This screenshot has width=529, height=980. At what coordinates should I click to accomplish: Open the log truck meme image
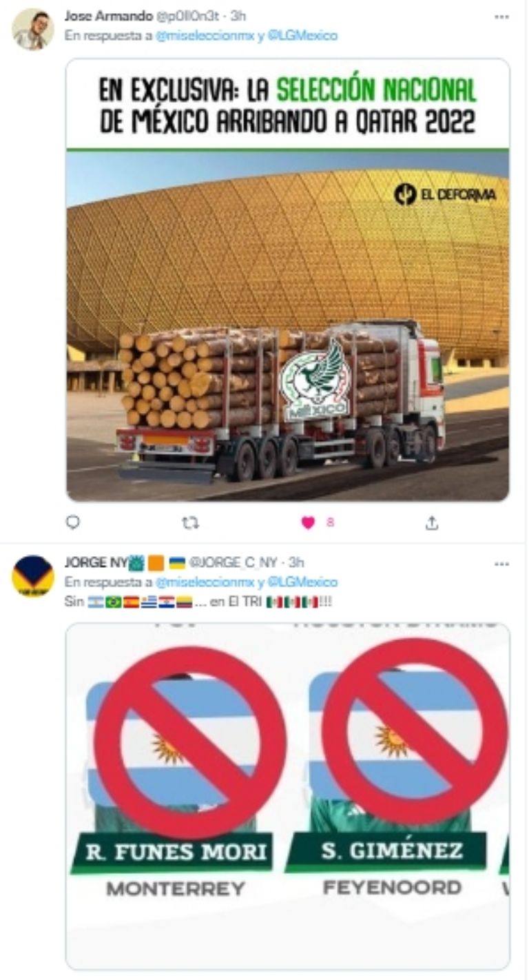tap(288, 280)
